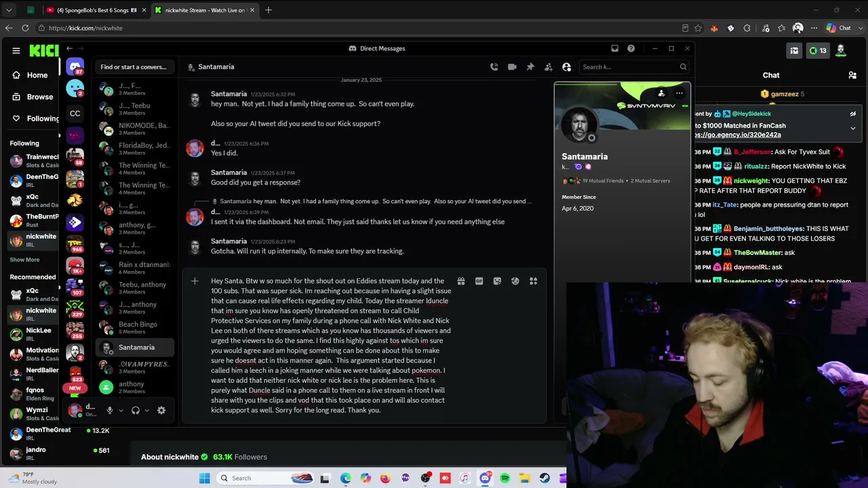Click the Discord message search field
The height and width of the screenshot is (488, 868).
(635, 67)
